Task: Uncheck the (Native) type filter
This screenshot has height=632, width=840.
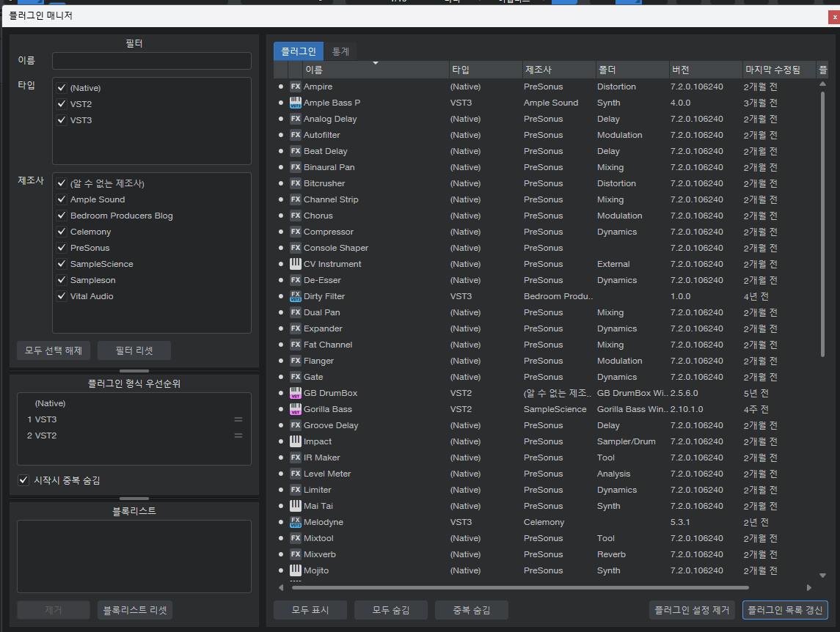Action: [62, 88]
